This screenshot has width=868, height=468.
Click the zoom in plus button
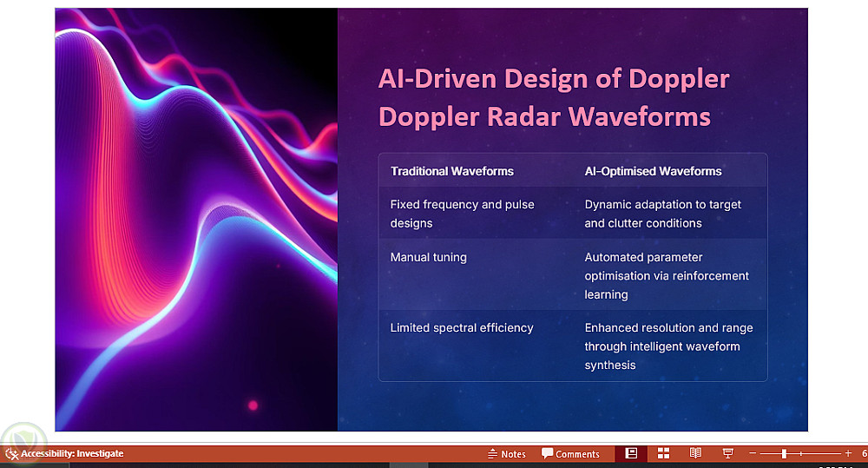click(x=848, y=453)
